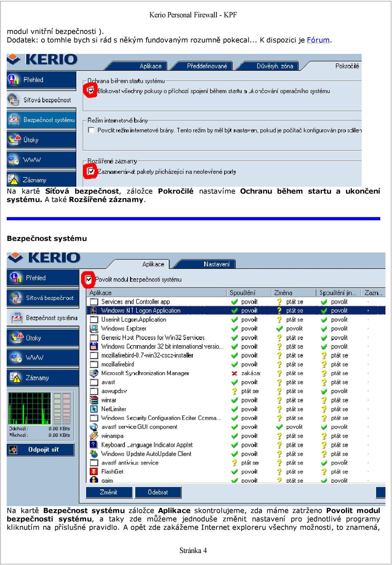
Task: Toggle the Blokovat všechny pokusy o příchozí spojení checkbox
Action: [91, 91]
